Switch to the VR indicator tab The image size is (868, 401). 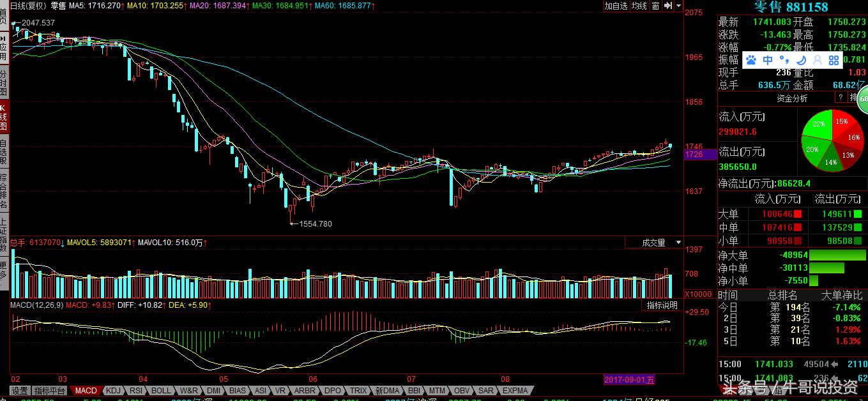[280, 390]
